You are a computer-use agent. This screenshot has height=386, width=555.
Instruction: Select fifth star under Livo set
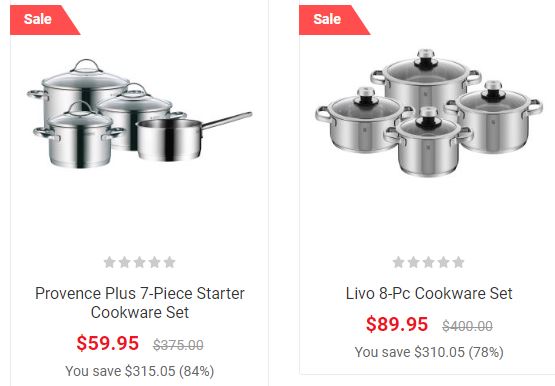click(458, 262)
